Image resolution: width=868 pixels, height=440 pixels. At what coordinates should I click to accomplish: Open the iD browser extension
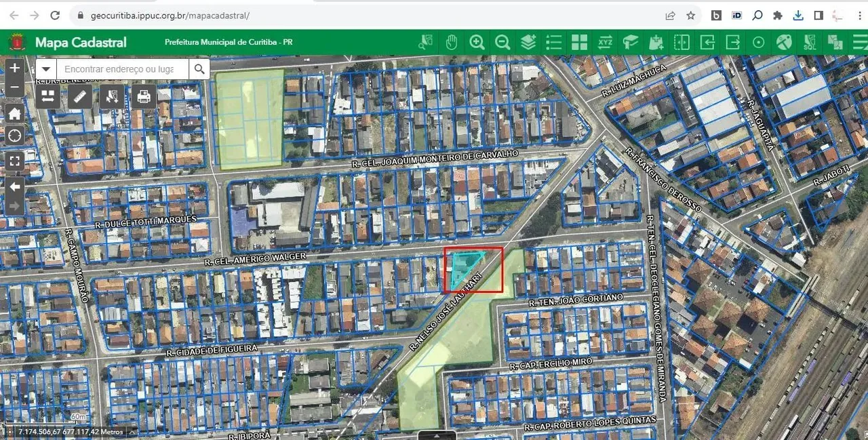pos(737,15)
